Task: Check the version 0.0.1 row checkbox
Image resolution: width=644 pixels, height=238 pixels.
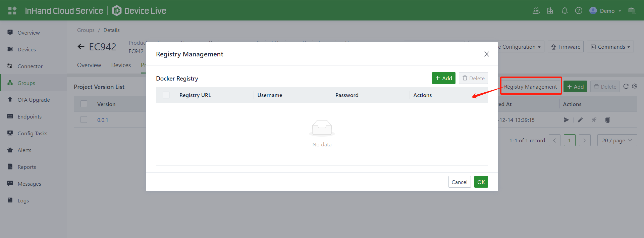Action: (84, 120)
